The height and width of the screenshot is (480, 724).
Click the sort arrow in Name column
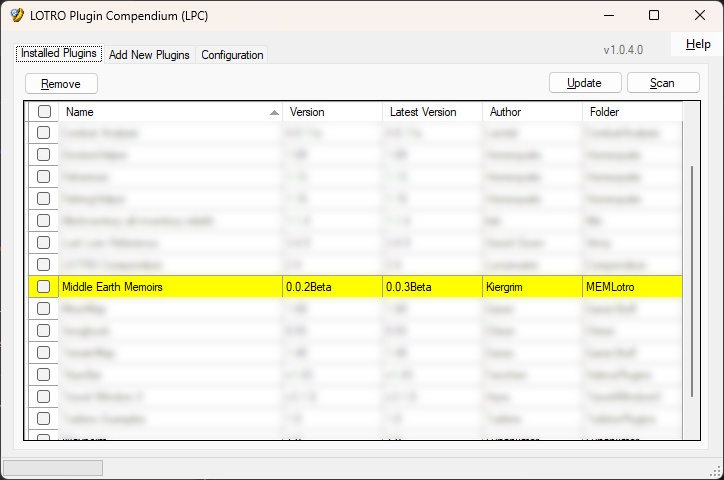274,113
